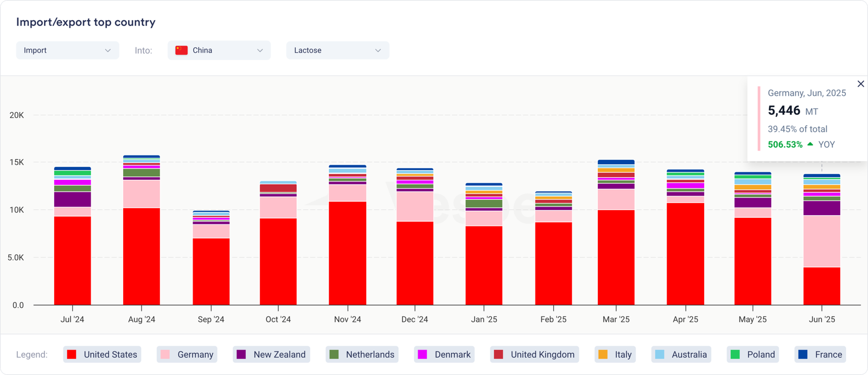Click the pink Germany segment in Jun '25 bar

point(821,241)
